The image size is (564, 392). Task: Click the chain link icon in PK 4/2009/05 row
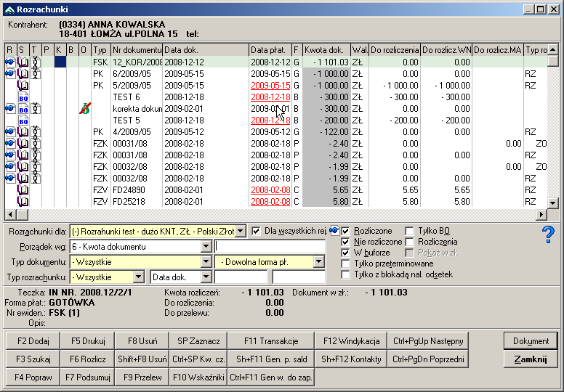coord(35,132)
